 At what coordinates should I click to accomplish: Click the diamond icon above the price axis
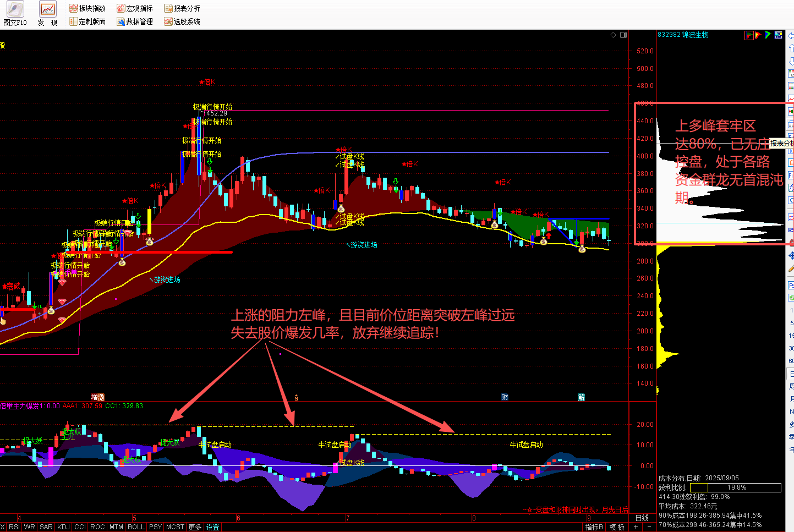point(614,35)
